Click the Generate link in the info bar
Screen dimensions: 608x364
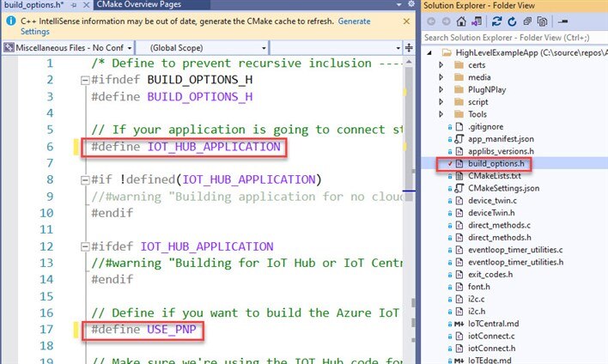355,21
